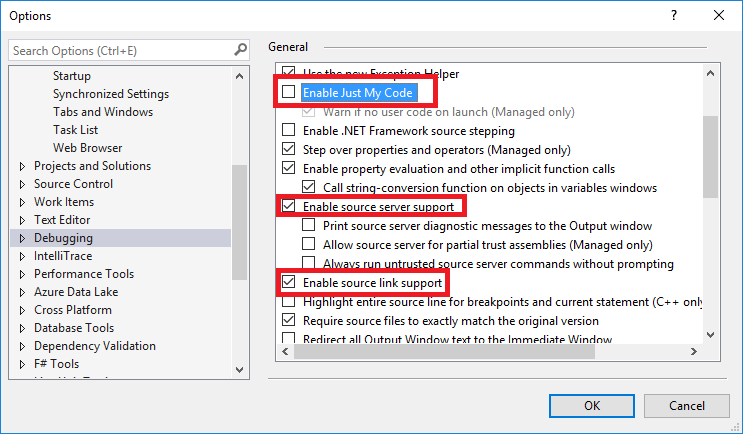Click in the Search Options field
The height and width of the screenshot is (434, 743).
[x=120, y=50]
